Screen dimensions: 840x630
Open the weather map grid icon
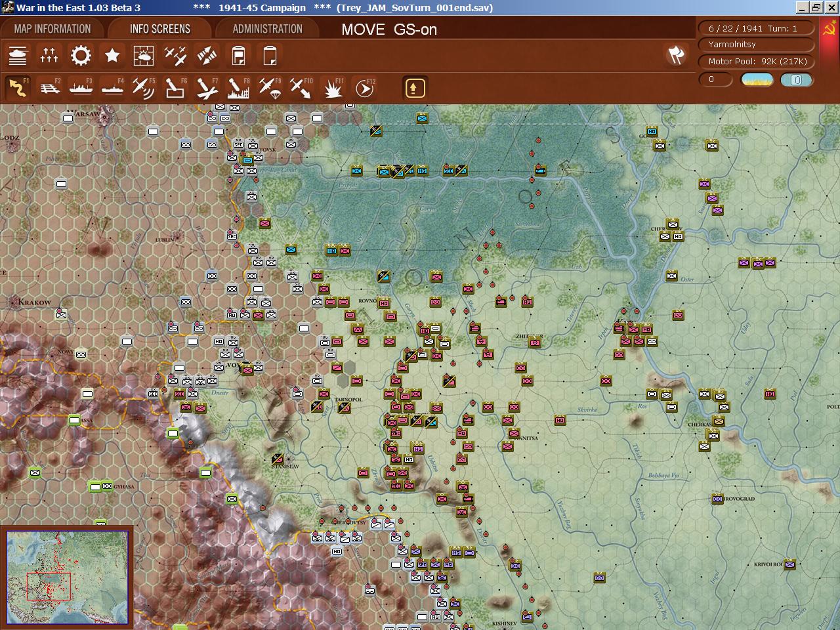coord(144,56)
